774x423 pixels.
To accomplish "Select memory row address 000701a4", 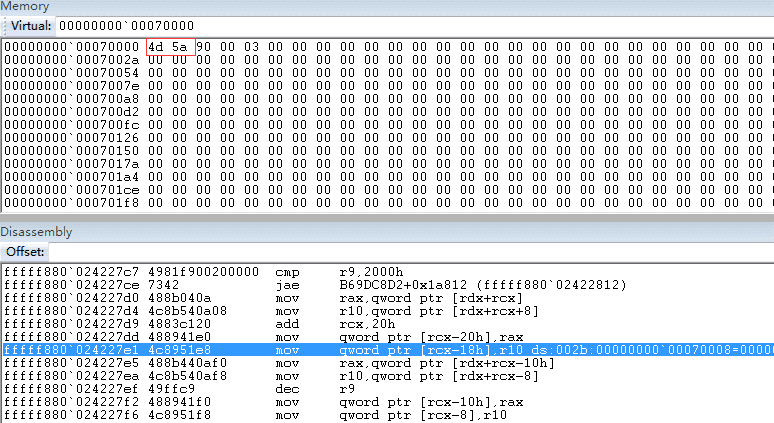I will 72,177.
